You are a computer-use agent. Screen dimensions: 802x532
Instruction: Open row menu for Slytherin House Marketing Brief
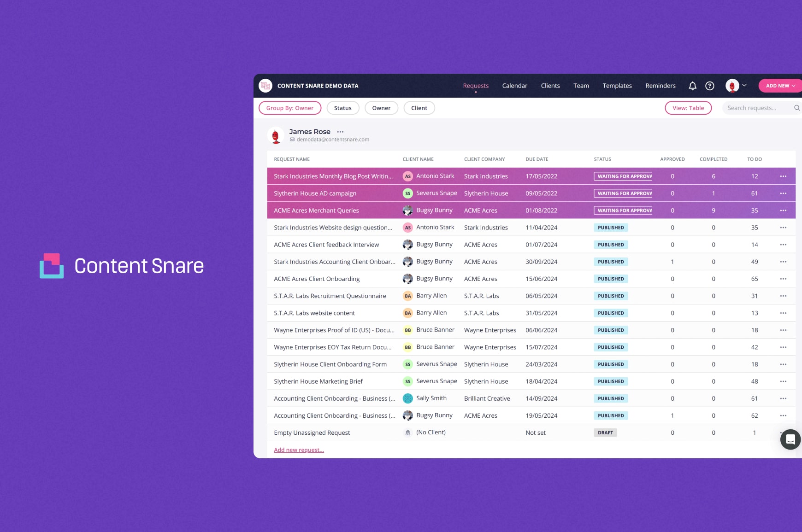783,381
